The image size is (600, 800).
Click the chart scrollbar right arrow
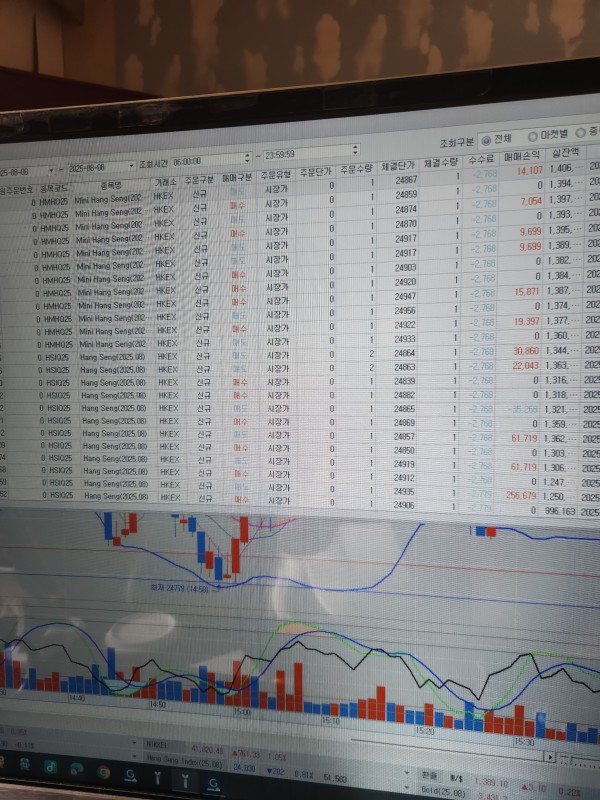[549, 757]
